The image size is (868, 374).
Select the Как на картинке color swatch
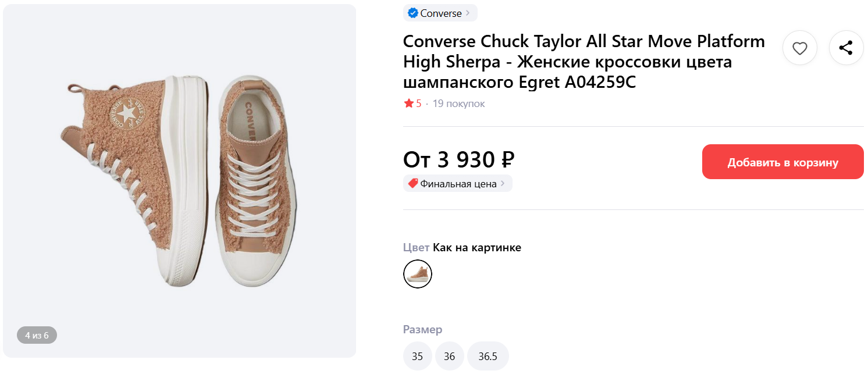coord(418,274)
